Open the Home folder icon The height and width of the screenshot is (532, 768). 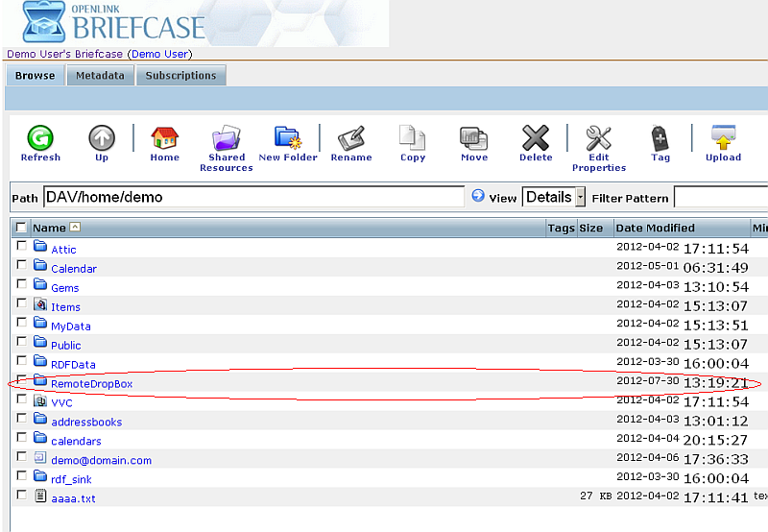tap(164, 138)
